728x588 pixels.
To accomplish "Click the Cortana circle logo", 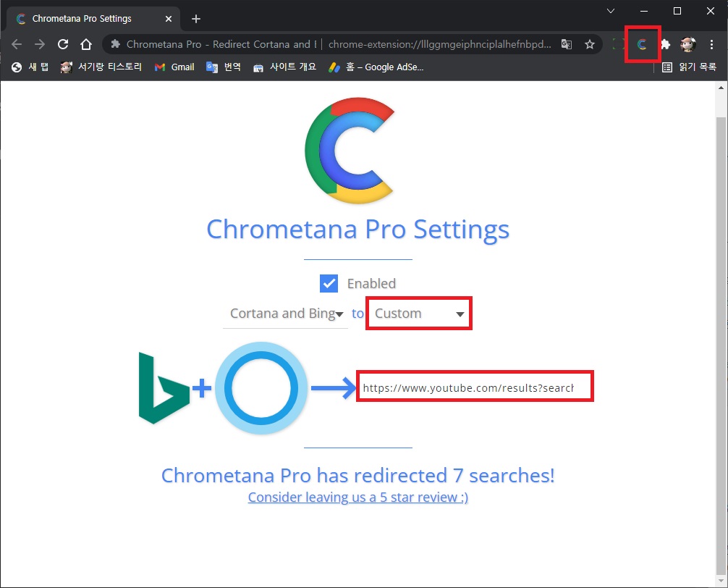I will [261, 388].
